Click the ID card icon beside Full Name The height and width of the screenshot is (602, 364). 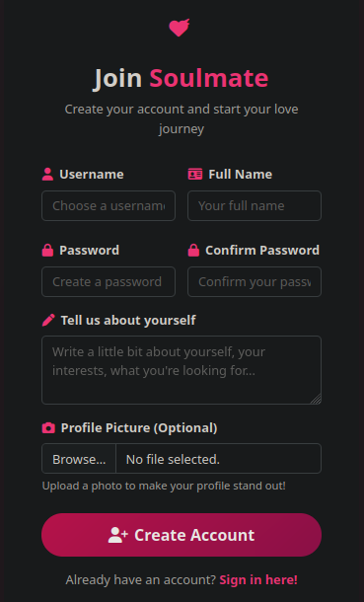click(195, 175)
